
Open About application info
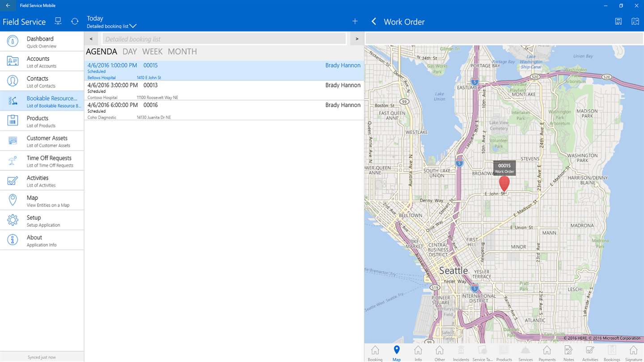[x=42, y=240]
